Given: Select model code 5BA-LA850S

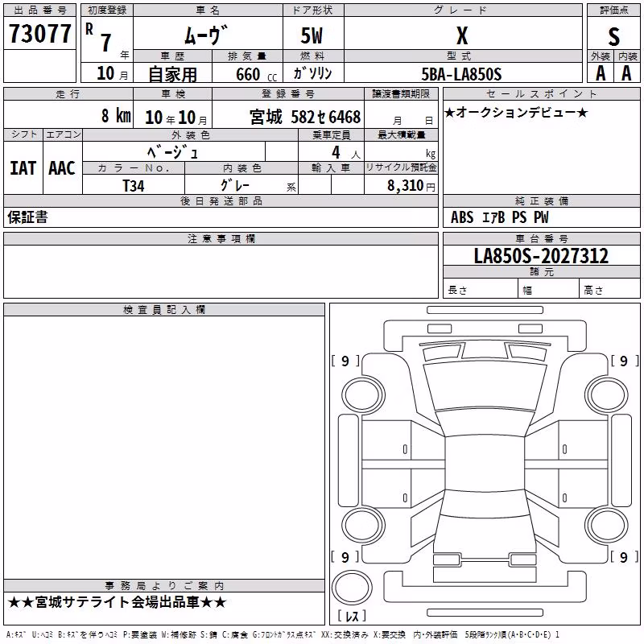Looking at the screenshot, I should (x=461, y=74).
